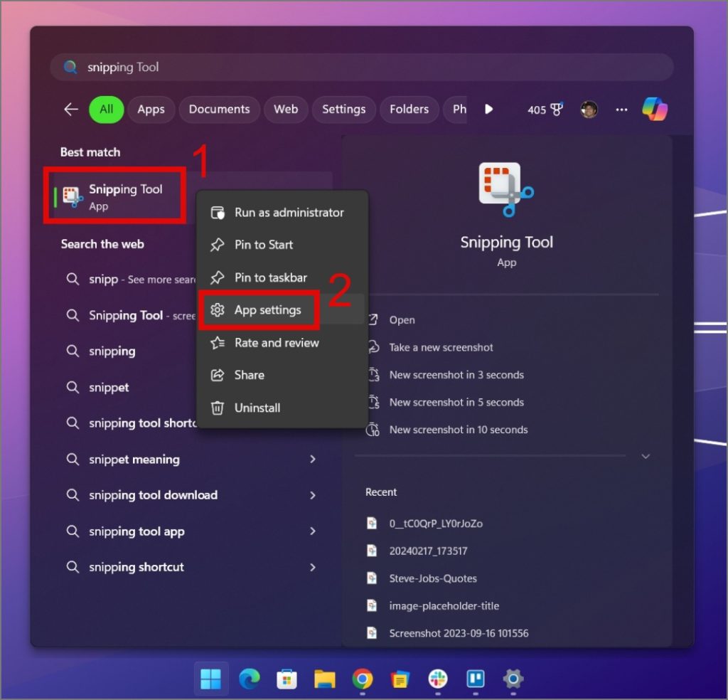Switch to the Folders filter tab
This screenshot has height=700, width=728.
click(x=409, y=110)
